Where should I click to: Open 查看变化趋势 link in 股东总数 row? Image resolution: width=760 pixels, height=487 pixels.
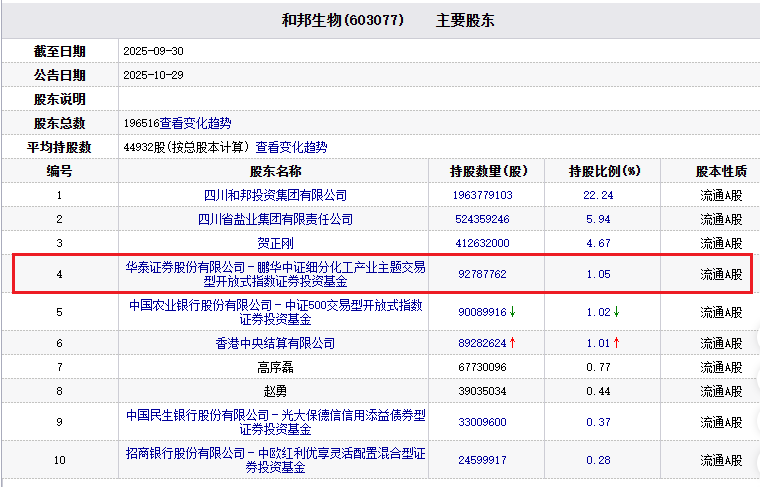pyautogui.click(x=195, y=123)
